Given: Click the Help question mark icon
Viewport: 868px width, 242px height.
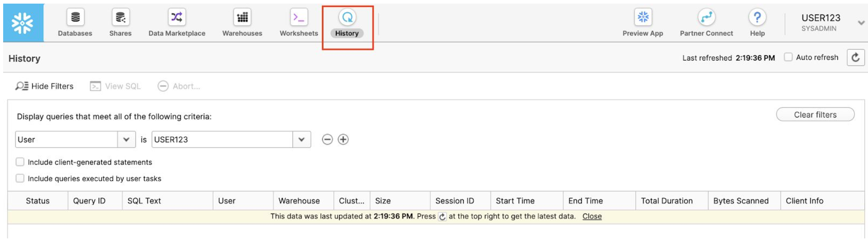Looking at the screenshot, I should click(x=757, y=18).
